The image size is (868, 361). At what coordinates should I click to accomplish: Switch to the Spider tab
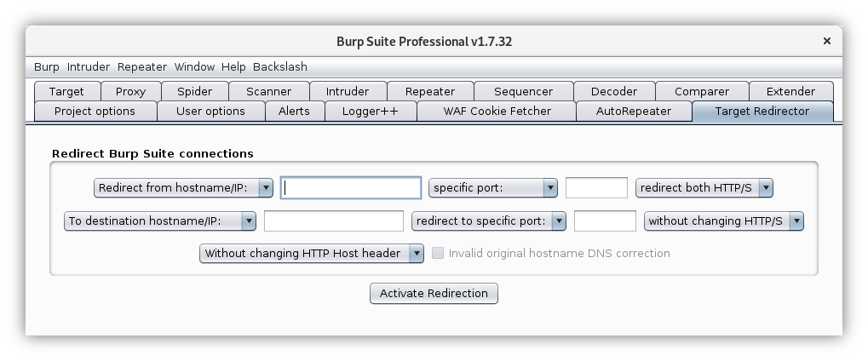pos(194,91)
